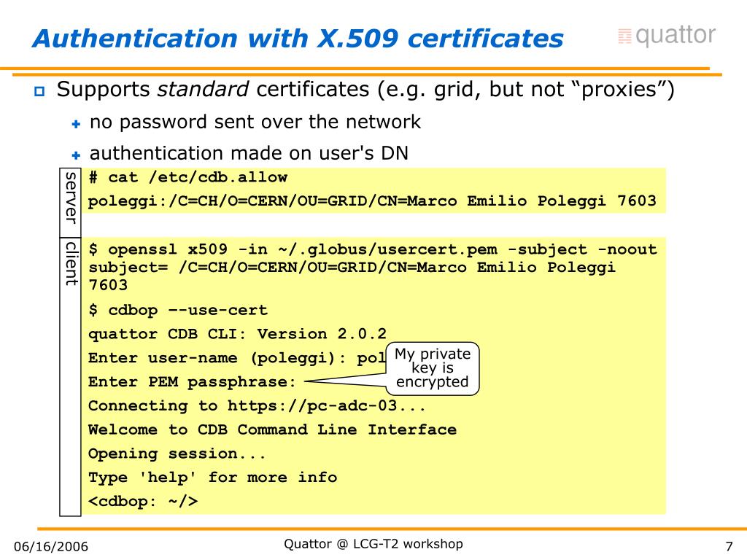Screen dimensions: 747x560
Task: Click the 'subject= /C=CH/O=CERN' output line
Action: 352,276
